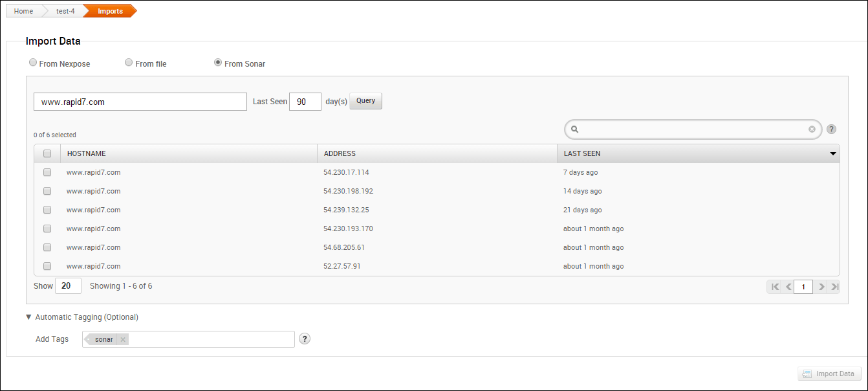Screen dimensions: 868x391
Task: Sort the table by the Address column header
Action: tap(340, 153)
